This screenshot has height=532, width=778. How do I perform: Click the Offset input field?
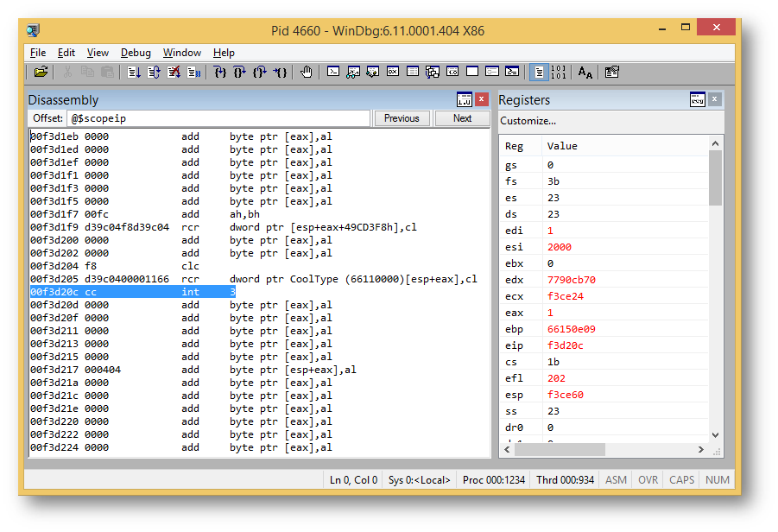(x=218, y=119)
